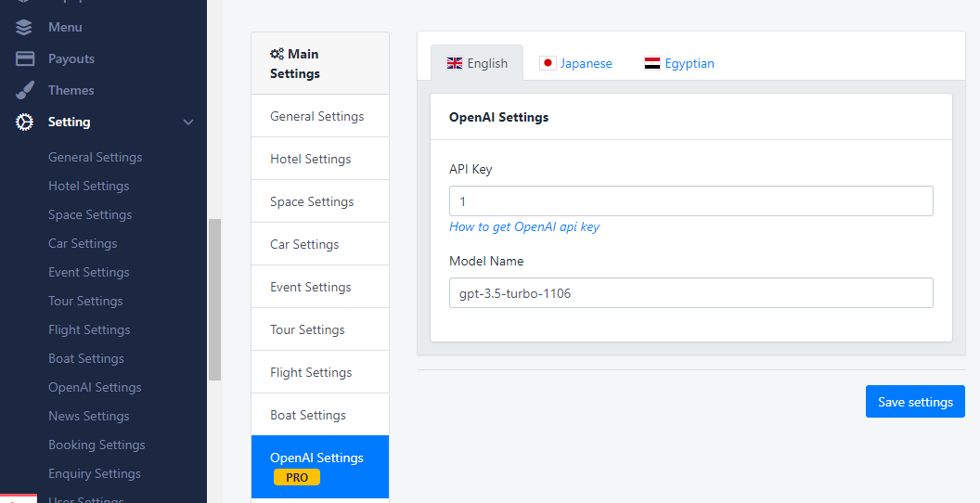The height and width of the screenshot is (503, 980).
Task: Go to Booking Settings in the sidebar
Action: pyautogui.click(x=97, y=445)
